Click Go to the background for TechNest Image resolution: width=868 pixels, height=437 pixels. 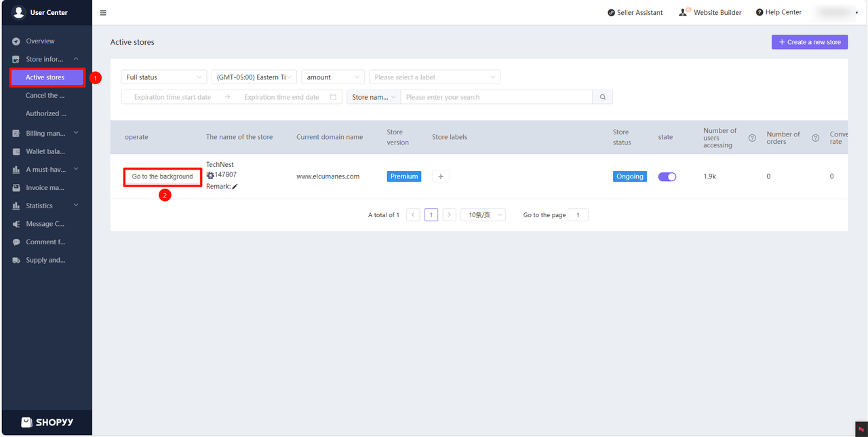click(162, 176)
